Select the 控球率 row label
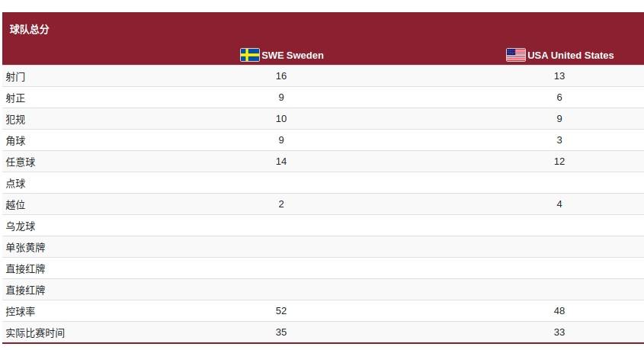 [x=21, y=311]
